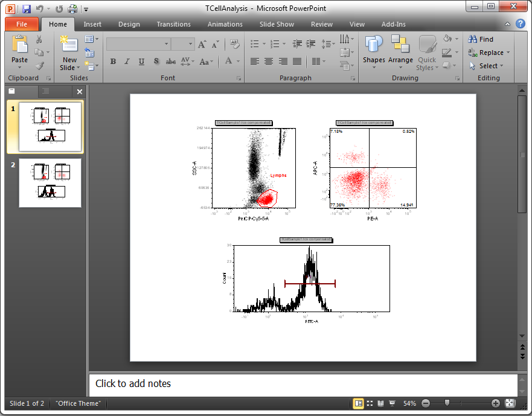Click the Find button

pyautogui.click(x=481, y=39)
